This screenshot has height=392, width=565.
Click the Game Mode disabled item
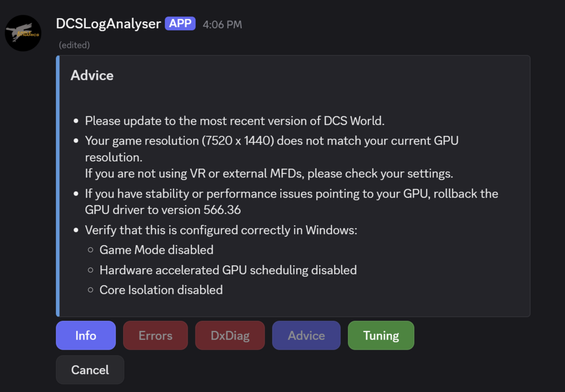tap(157, 250)
